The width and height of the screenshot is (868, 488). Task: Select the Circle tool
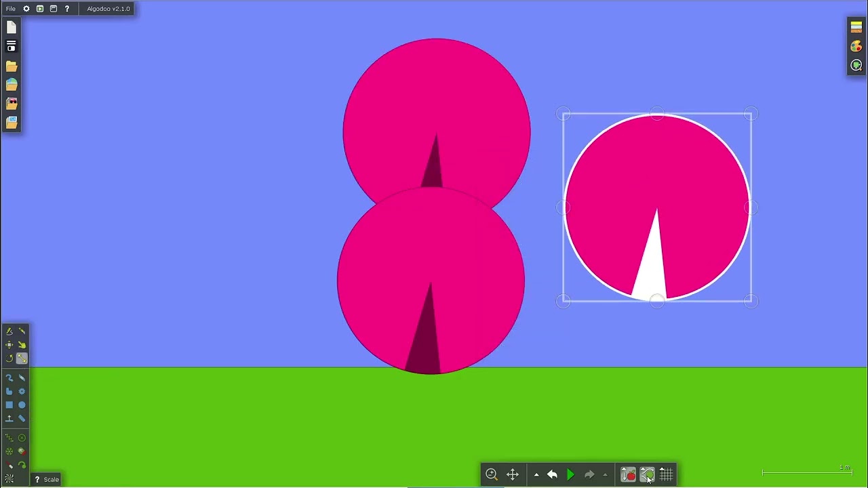tap(22, 405)
